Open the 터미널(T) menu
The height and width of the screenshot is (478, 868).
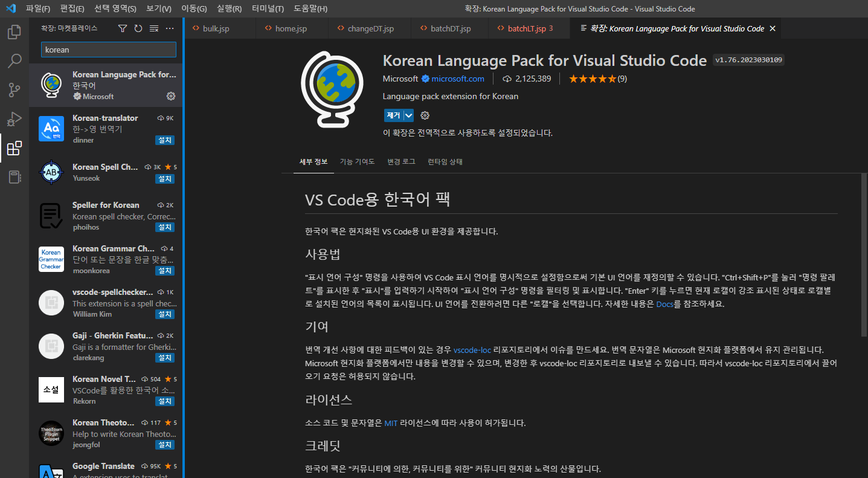coord(268,8)
